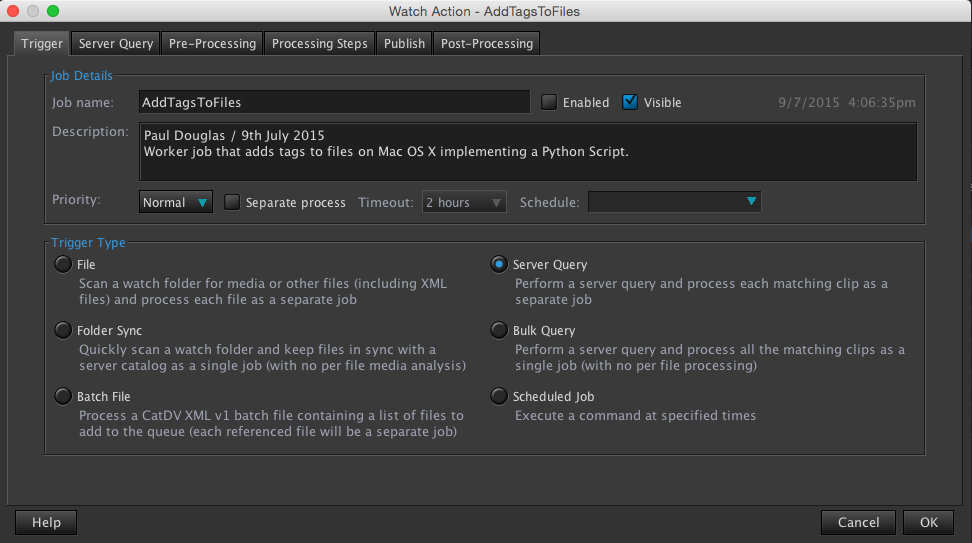Open Help for this dialog
Screen dimensions: 972x543
click(x=46, y=522)
